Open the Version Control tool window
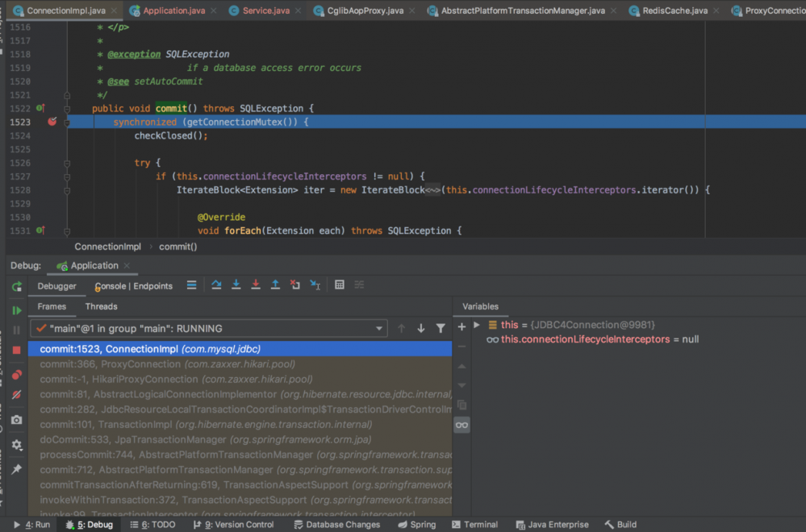The image size is (806, 532). tap(234, 525)
